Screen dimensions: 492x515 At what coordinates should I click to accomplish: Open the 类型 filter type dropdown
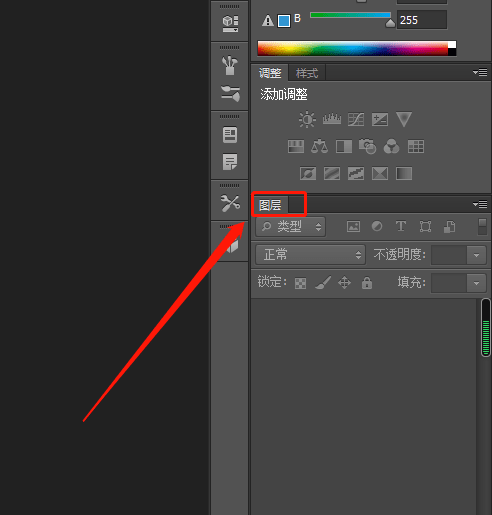pyautogui.click(x=290, y=227)
